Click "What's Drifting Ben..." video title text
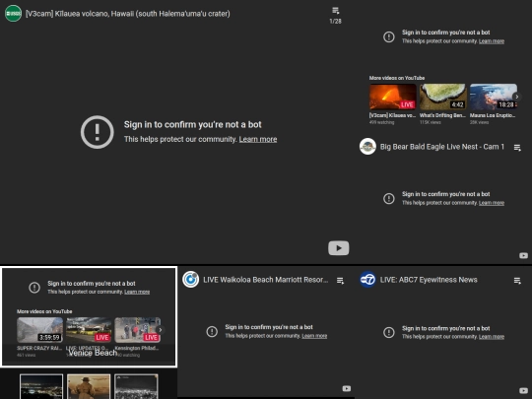This screenshot has width=532, height=399. [x=442, y=115]
